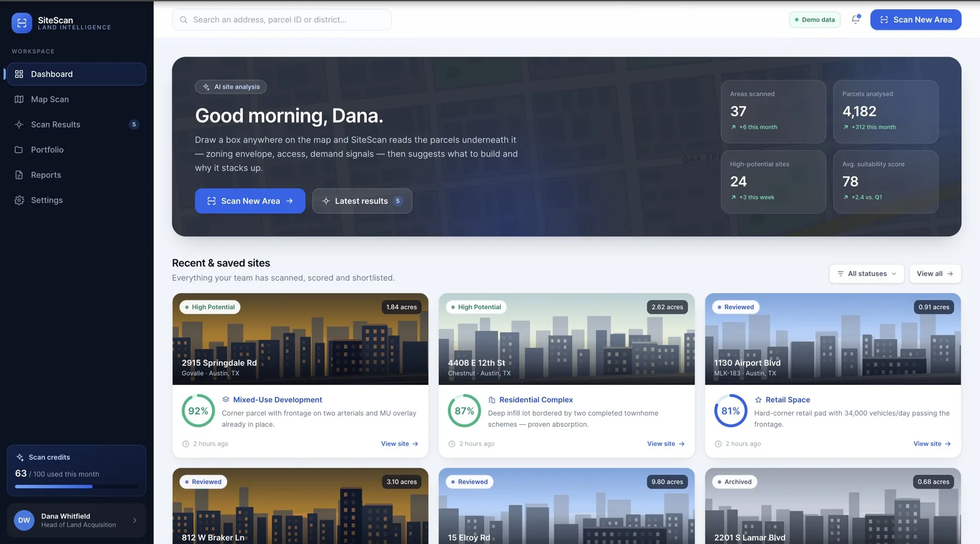Click the Parcels analysed stat card
This screenshot has width=980, height=544.
(x=885, y=112)
